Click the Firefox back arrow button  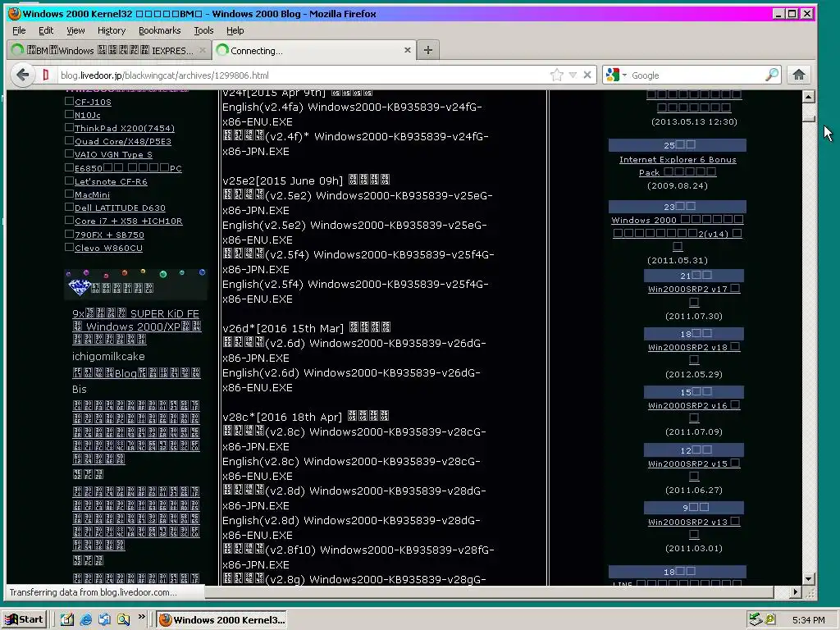pyautogui.click(x=22, y=75)
